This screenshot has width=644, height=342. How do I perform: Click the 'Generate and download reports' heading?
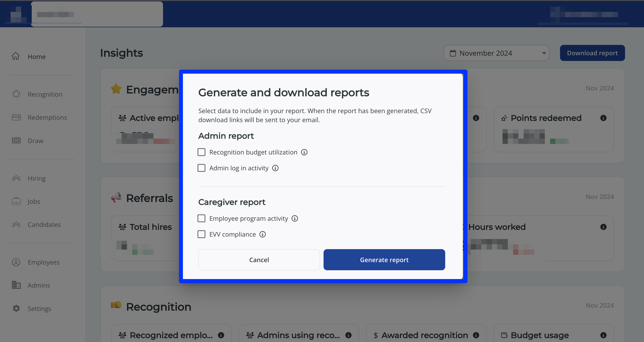[284, 92]
